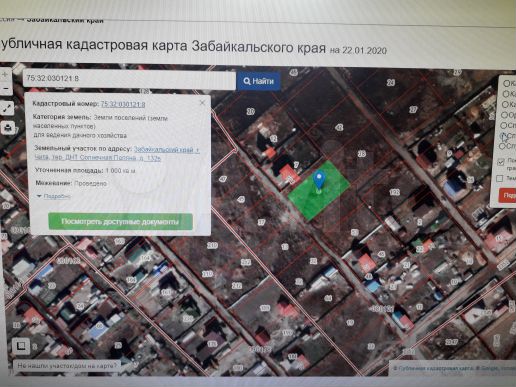Click parcel labeled 122 on the map

pyautogui.click(x=395, y=192)
